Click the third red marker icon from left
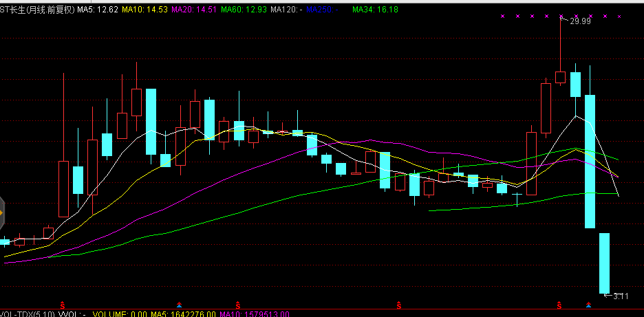The height and width of the screenshot is (317, 644). click(399, 303)
